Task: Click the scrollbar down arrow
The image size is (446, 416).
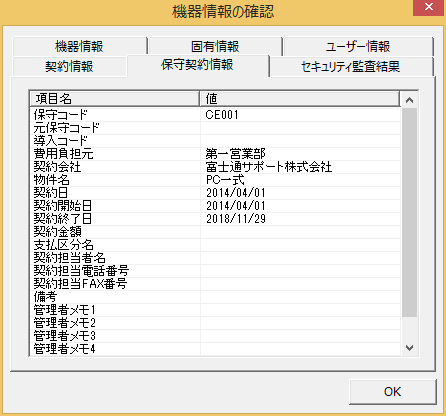Action: (409, 348)
